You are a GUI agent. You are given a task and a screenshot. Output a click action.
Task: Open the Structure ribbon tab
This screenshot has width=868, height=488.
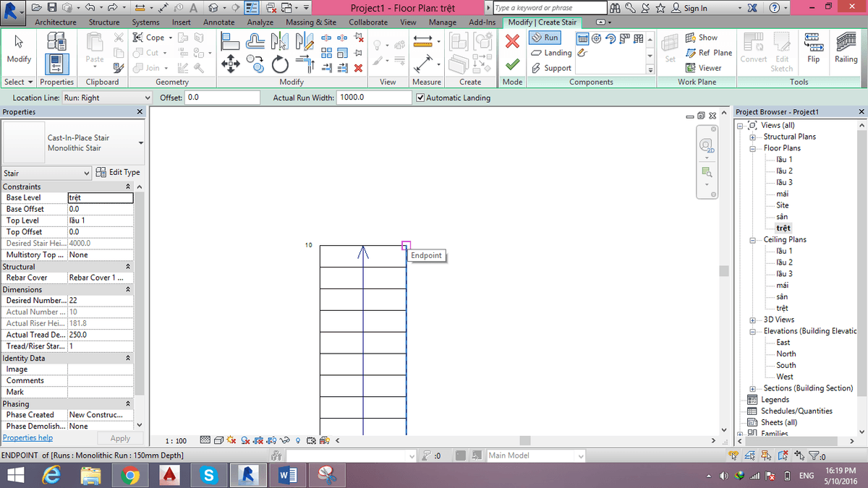(104, 22)
